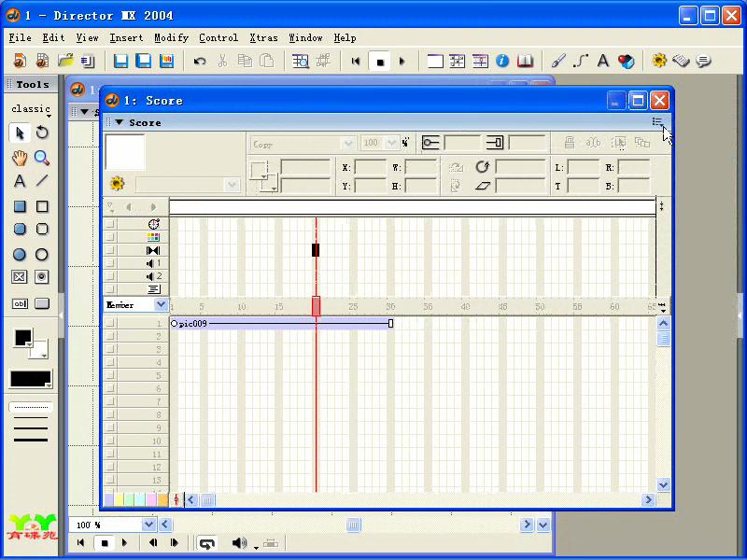Select the Hand tool
The width and height of the screenshot is (747, 560).
pos(20,158)
